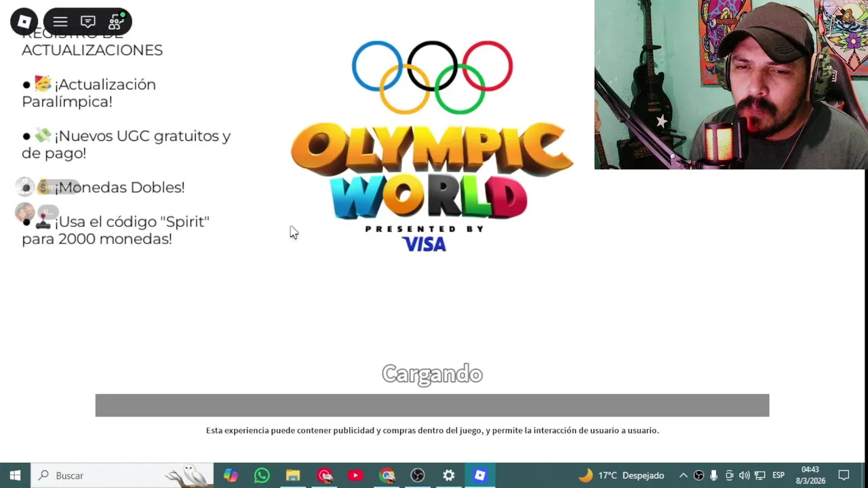
Task: Click the Olympic rings logo
Action: pos(432,77)
